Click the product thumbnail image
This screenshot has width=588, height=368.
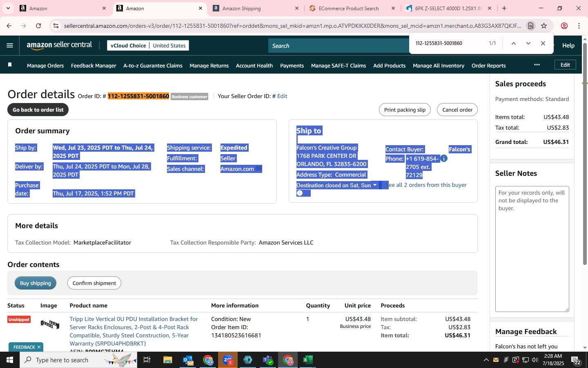click(x=50, y=325)
